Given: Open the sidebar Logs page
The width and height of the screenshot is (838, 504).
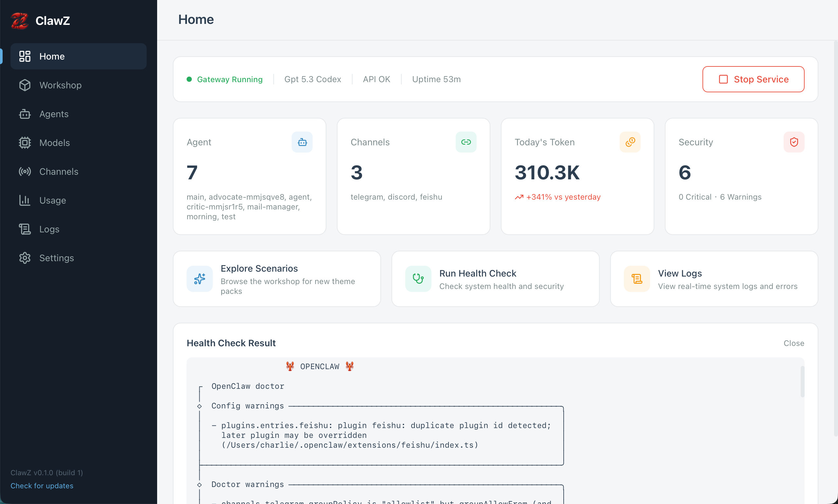Looking at the screenshot, I should tap(49, 229).
